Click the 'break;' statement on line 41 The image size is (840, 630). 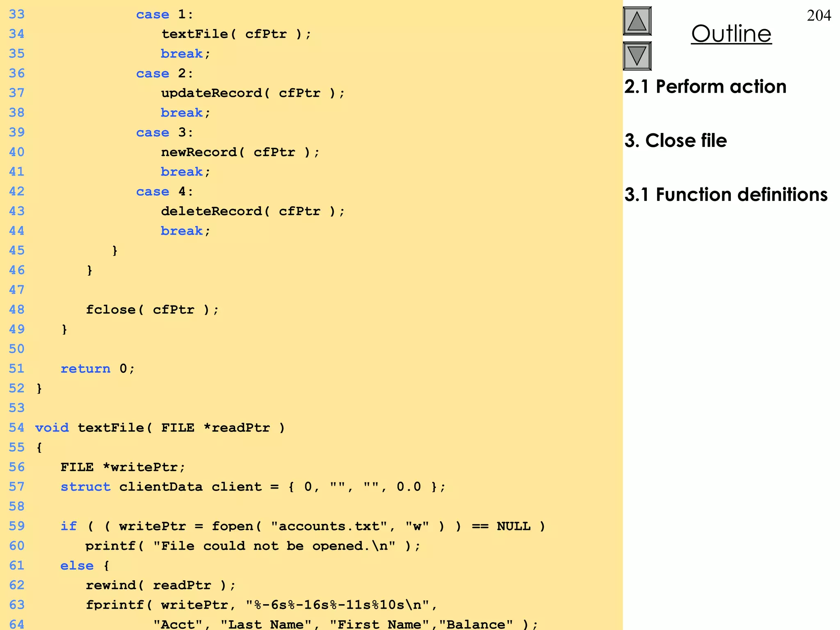pos(185,172)
